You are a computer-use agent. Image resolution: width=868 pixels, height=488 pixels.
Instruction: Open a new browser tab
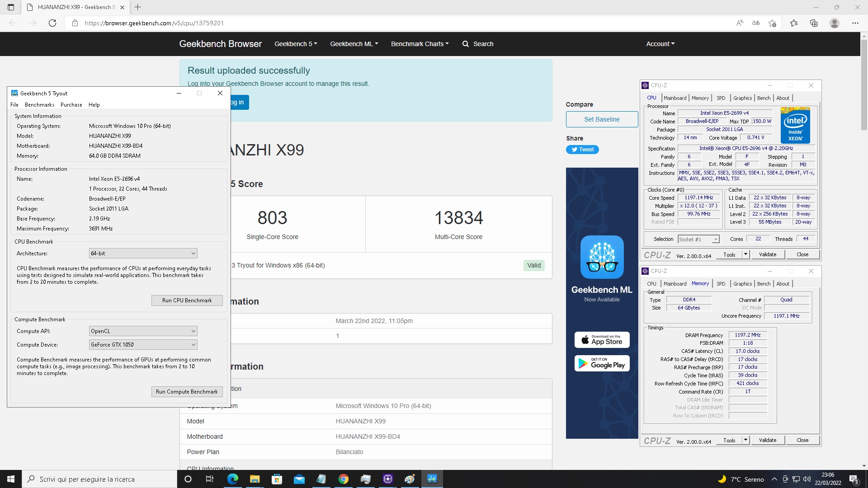point(138,7)
